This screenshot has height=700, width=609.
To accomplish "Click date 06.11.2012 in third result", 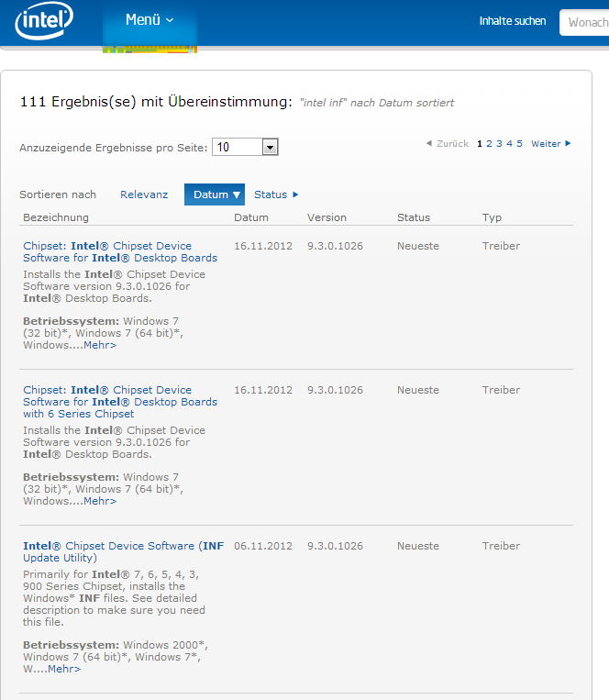I will tap(263, 546).
